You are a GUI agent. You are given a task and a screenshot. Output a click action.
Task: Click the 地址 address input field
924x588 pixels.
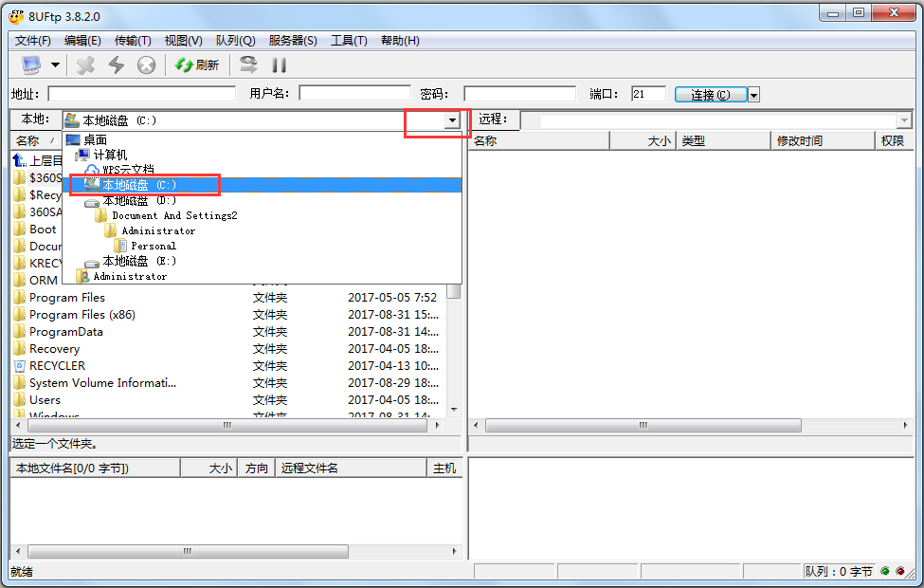pos(141,94)
